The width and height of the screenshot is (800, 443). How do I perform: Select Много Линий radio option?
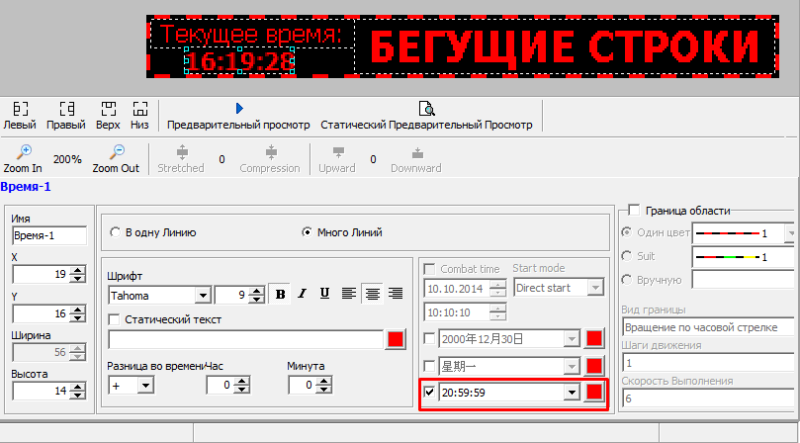307,233
